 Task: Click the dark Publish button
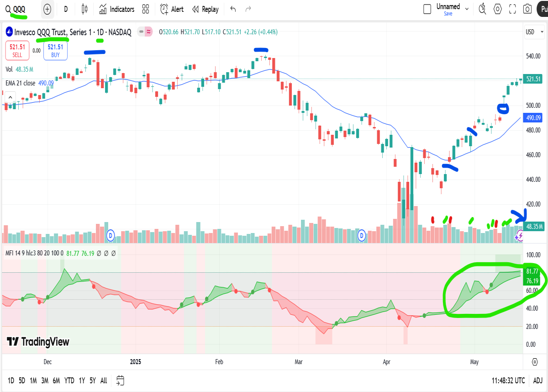[x=543, y=9]
